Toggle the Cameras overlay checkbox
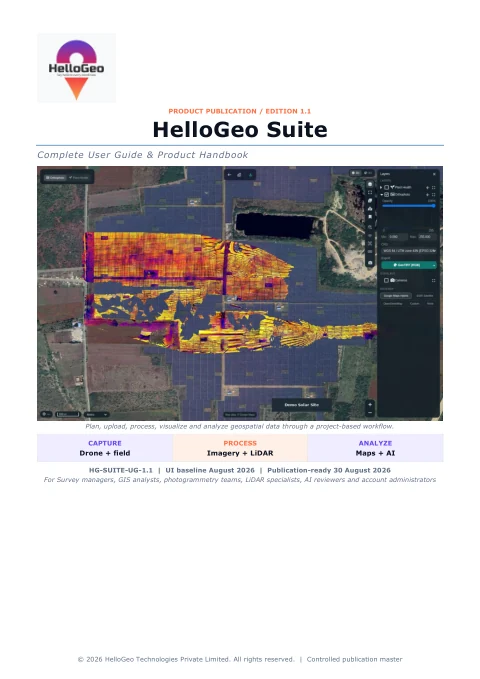This screenshot has width=480, height=679. pos(386,281)
